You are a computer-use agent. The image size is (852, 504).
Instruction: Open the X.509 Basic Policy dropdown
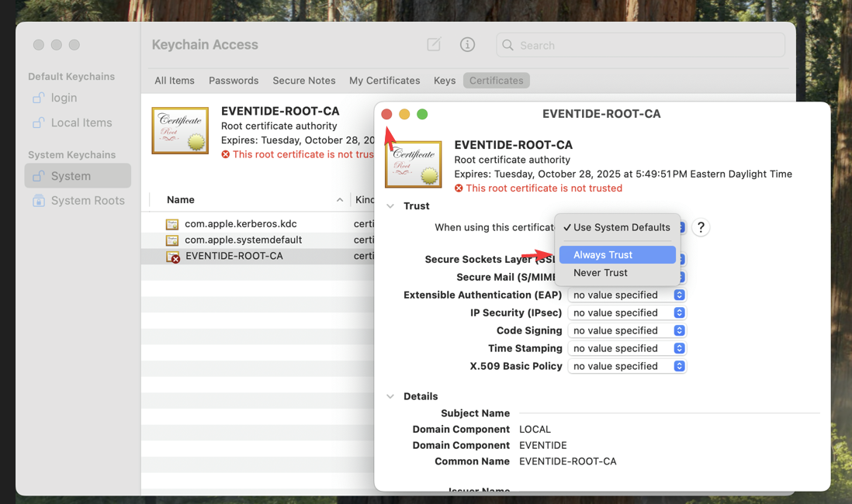click(x=627, y=366)
